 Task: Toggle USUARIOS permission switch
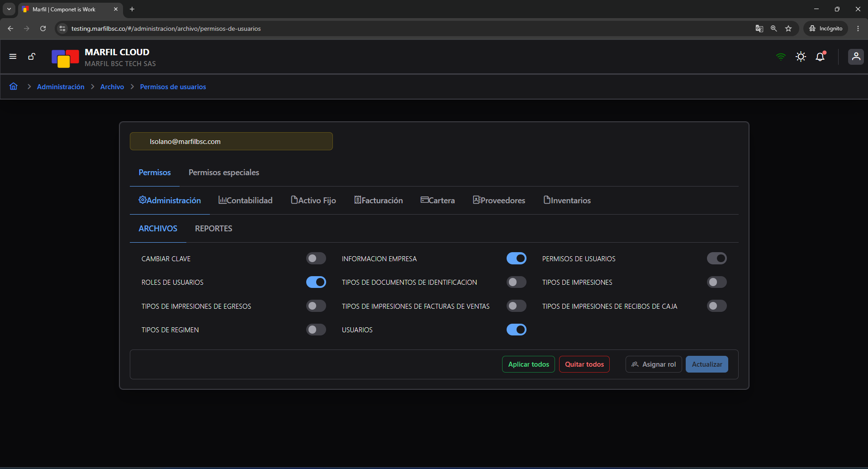[x=517, y=330]
